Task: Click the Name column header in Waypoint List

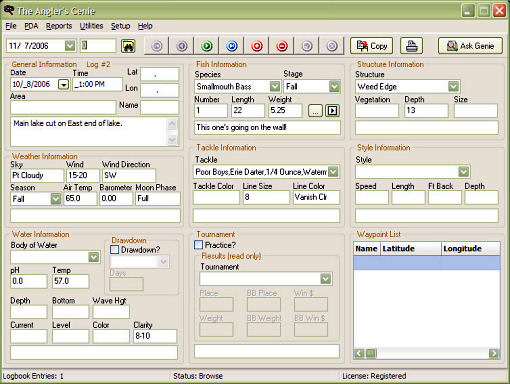Action: pyautogui.click(x=367, y=248)
